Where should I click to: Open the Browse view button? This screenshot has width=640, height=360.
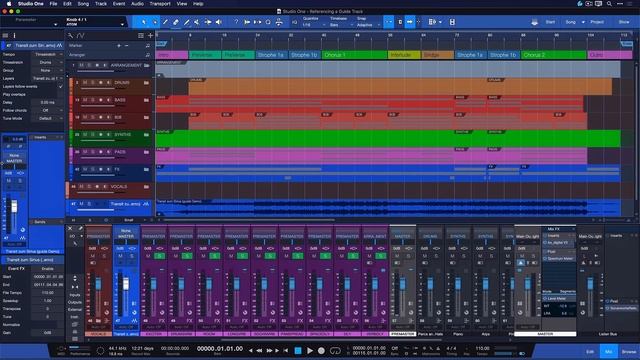click(629, 351)
